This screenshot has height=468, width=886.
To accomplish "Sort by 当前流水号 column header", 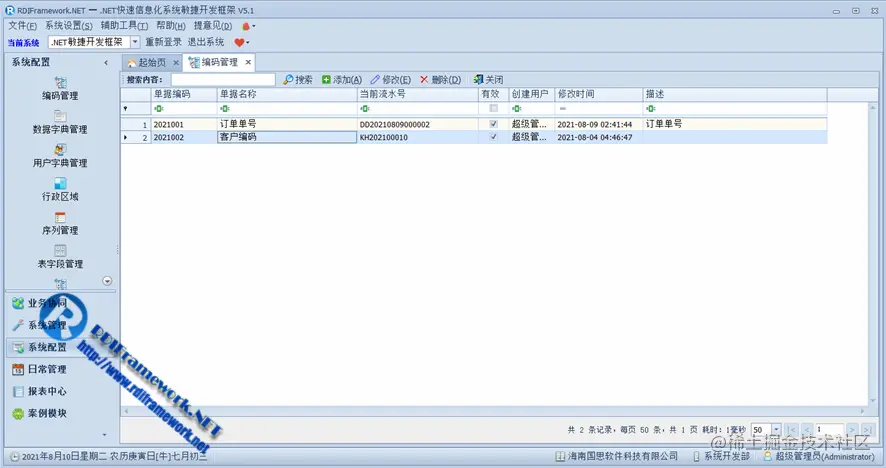I will point(418,94).
